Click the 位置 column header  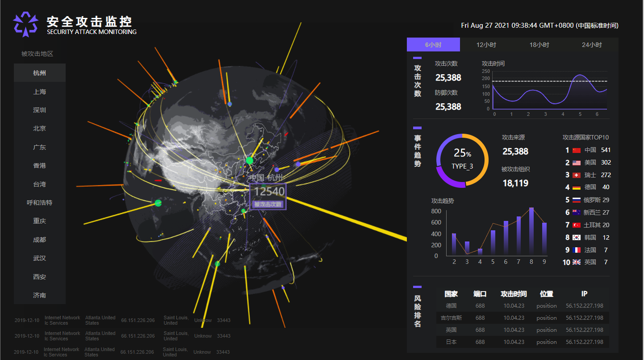(x=547, y=294)
